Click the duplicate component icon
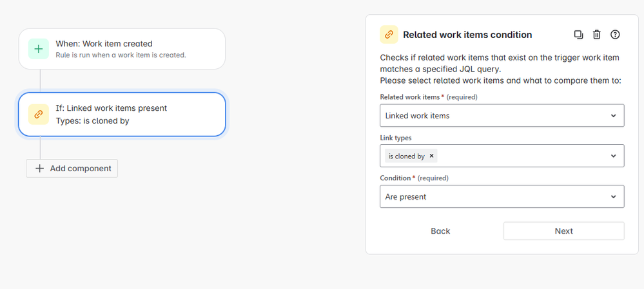The height and width of the screenshot is (289, 644). point(578,35)
